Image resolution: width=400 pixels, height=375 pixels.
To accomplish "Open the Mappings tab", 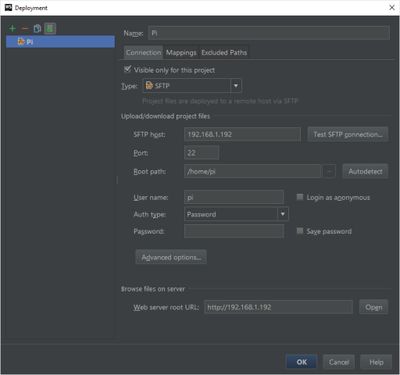I will 181,53.
